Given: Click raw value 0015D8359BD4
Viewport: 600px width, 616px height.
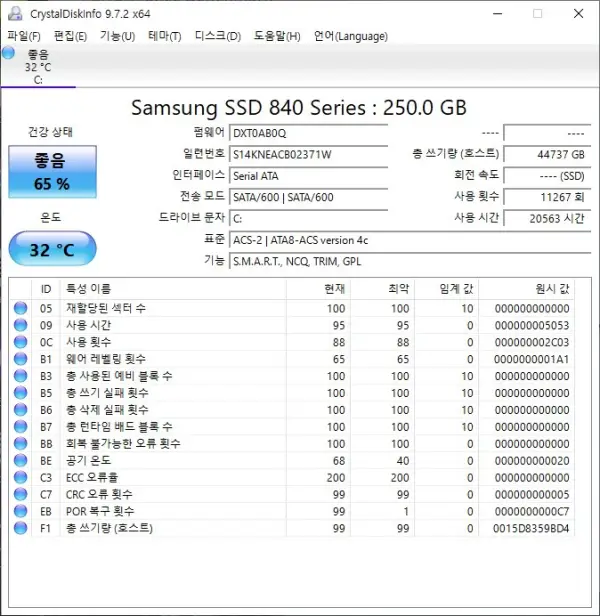Looking at the screenshot, I should (531, 528).
